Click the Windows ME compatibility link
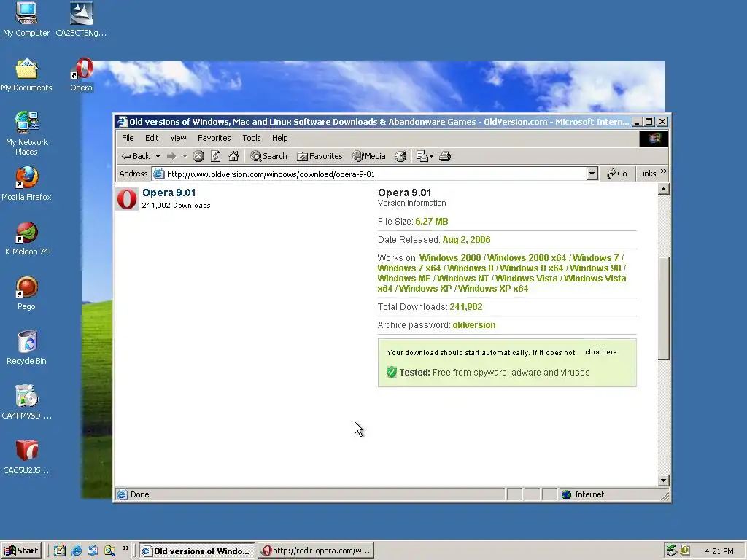747x560 pixels. pos(404,279)
